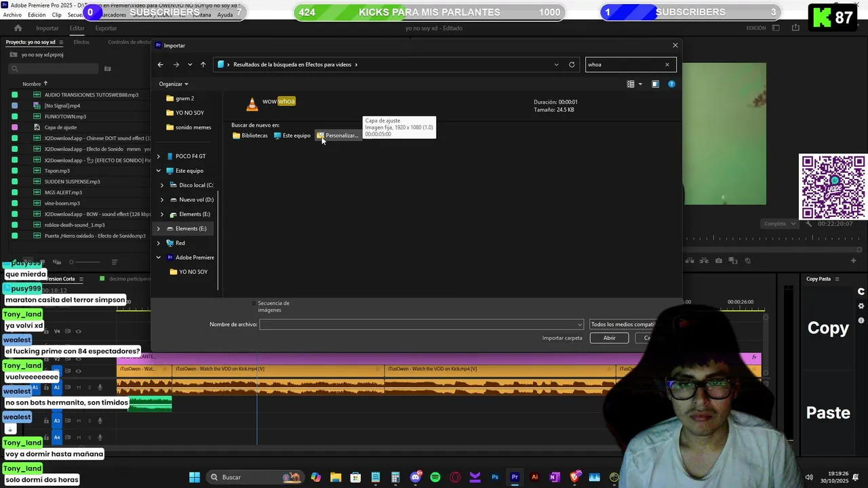
Task: Click the Copy button in Copy Pasta
Action: pyautogui.click(x=828, y=328)
